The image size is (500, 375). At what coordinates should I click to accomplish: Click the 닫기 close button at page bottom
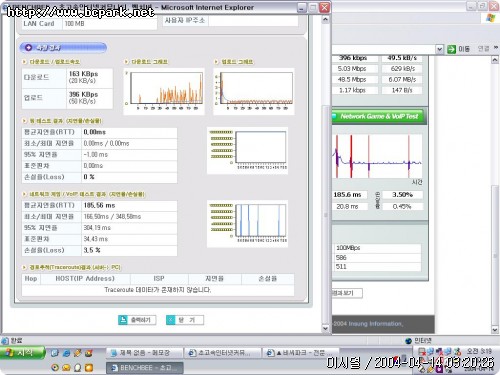(185, 320)
